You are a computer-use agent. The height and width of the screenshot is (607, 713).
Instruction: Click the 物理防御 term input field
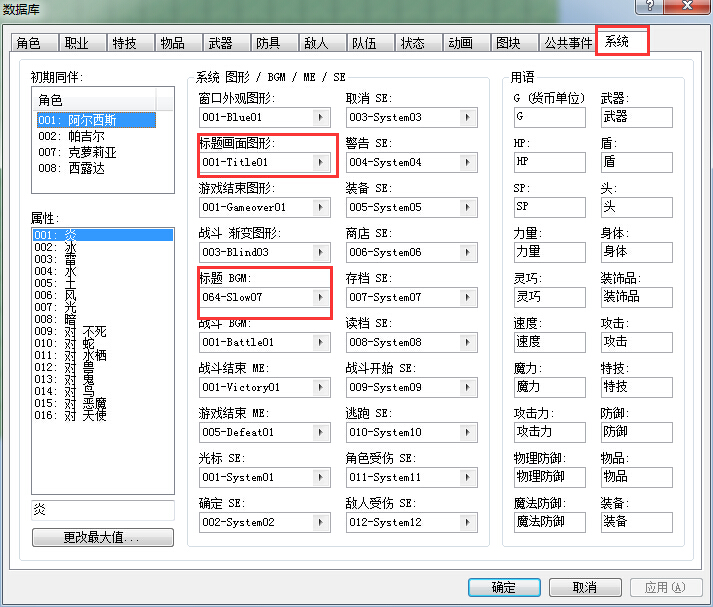[549, 477]
